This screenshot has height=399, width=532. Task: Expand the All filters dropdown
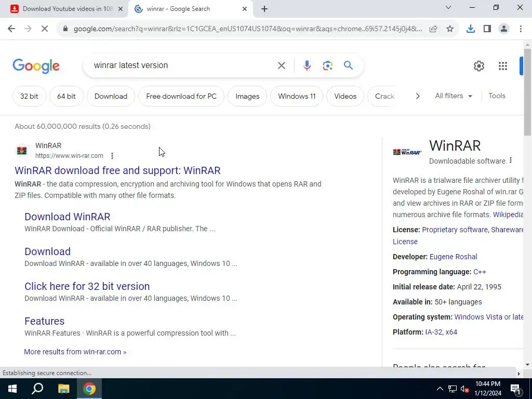(454, 96)
